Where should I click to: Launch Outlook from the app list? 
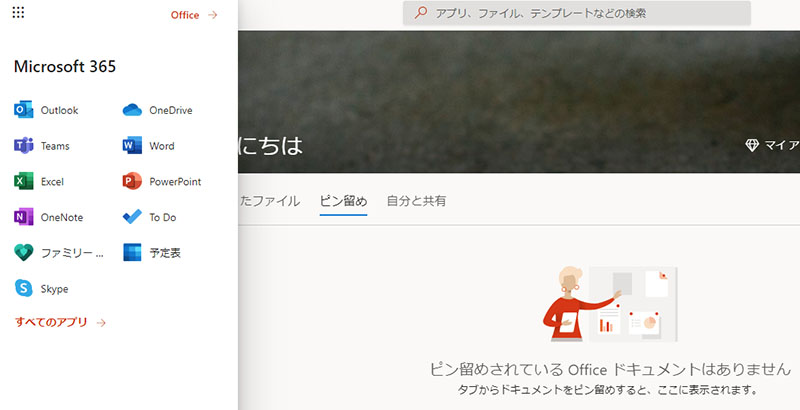click(46, 110)
